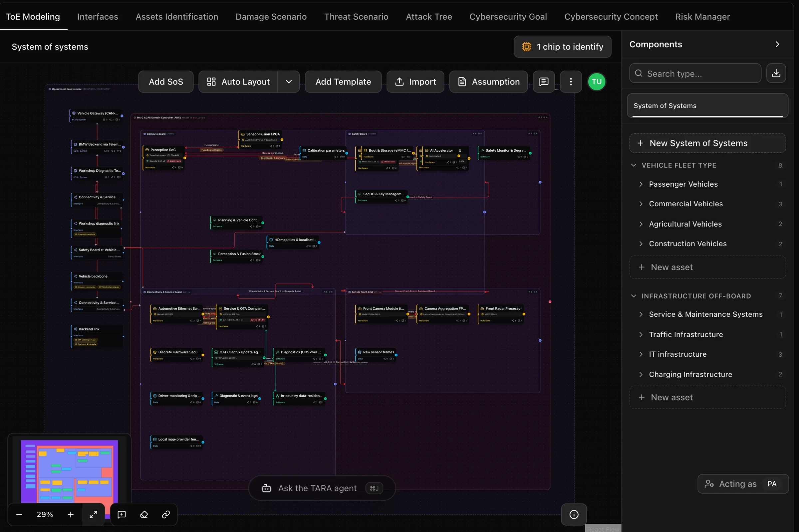Open the three-dot more options menu

coord(571,82)
